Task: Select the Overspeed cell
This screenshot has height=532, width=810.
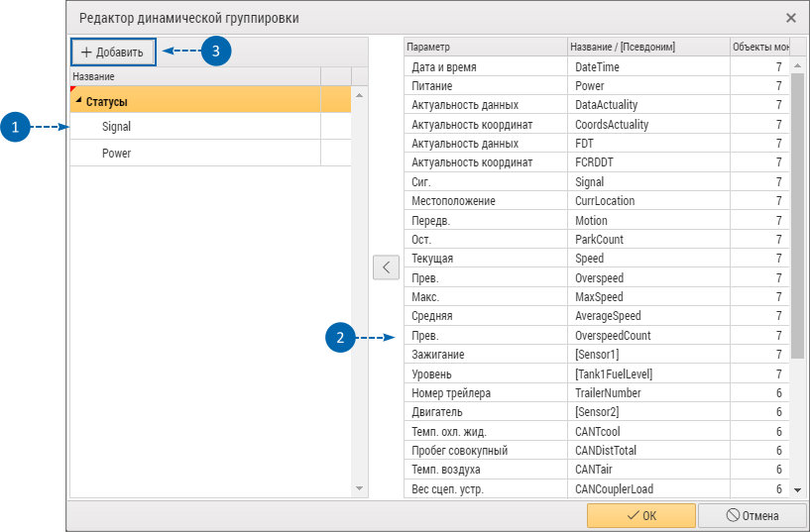Action: click(648, 277)
